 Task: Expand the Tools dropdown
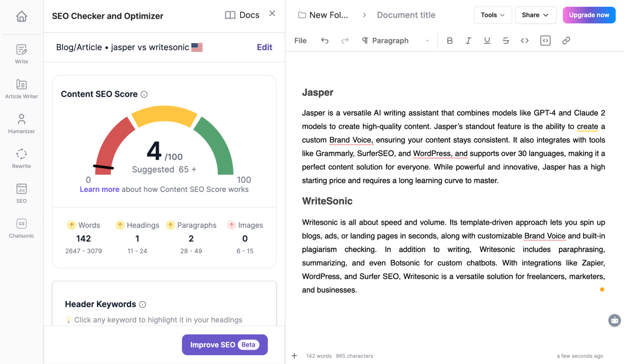click(493, 15)
